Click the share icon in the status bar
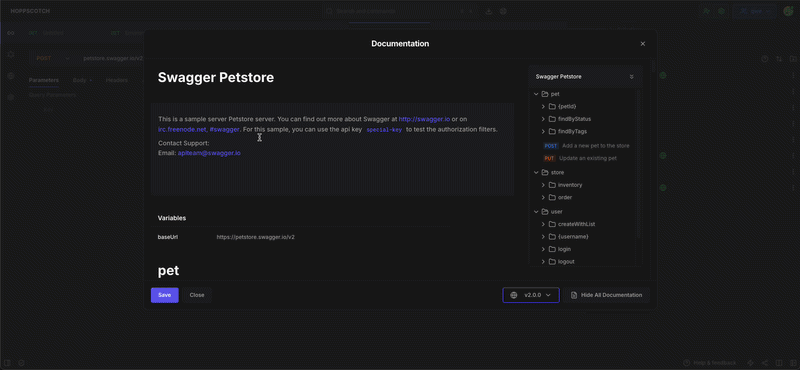The width and height of the screenshot is (800, 370). coord(765,363)
